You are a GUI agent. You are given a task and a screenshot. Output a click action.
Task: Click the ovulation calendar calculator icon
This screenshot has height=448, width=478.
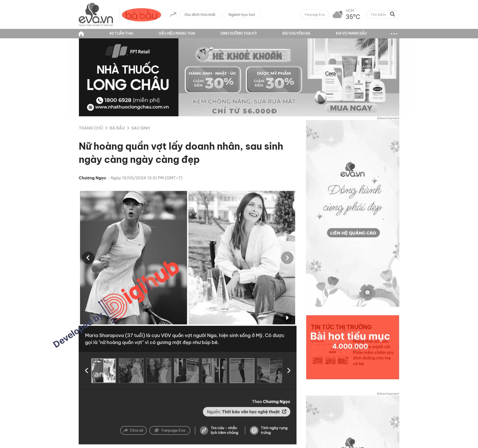click(x=254, y=430)
